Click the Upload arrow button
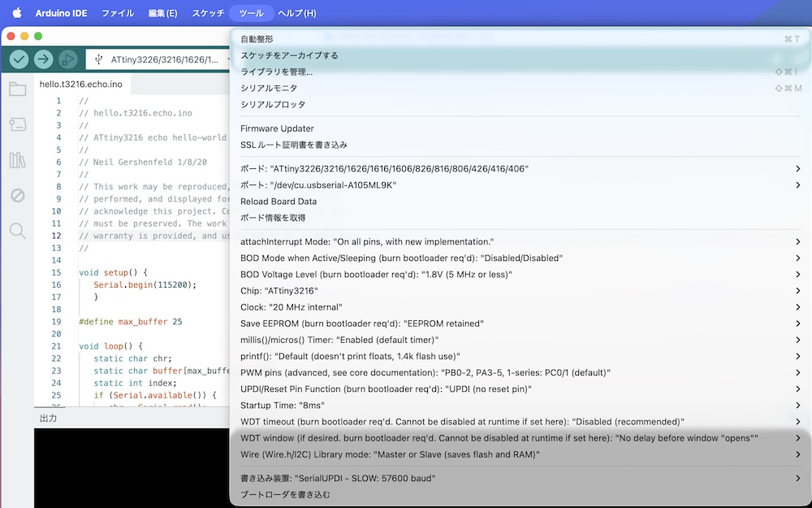812x508 pixels. click(x=44, y=59)
